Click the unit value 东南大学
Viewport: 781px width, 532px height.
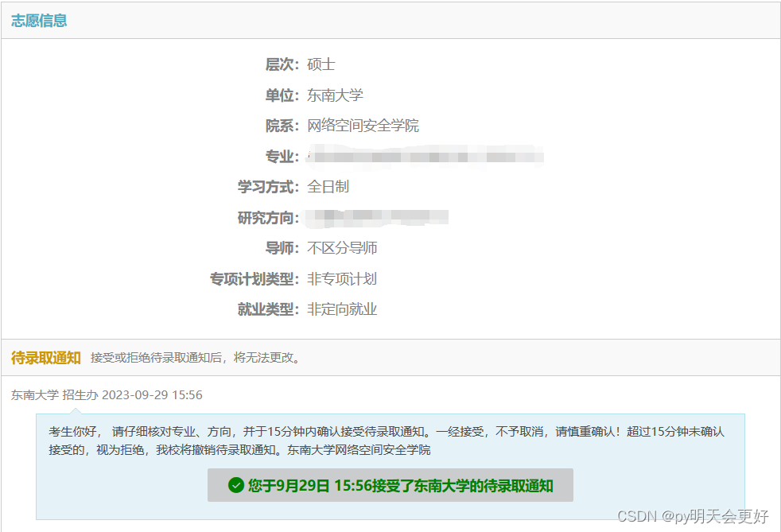tap(335, 95)
